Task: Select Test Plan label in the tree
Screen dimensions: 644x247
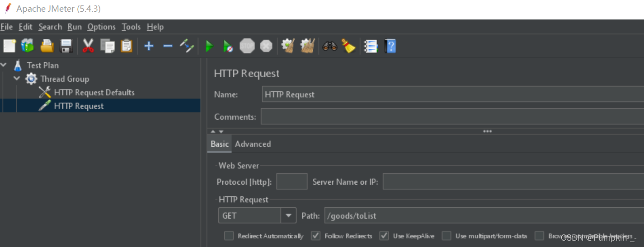Action: point(43,65)
